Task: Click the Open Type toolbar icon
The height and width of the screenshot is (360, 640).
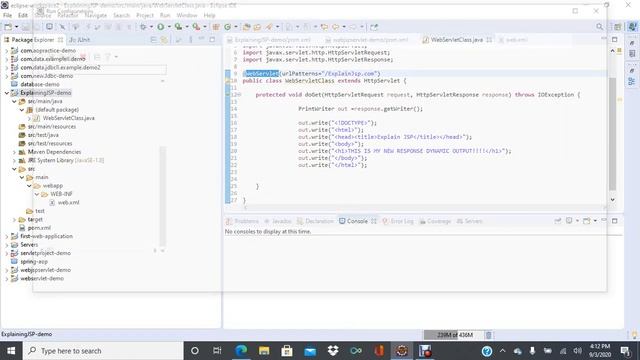Action: 247,27
